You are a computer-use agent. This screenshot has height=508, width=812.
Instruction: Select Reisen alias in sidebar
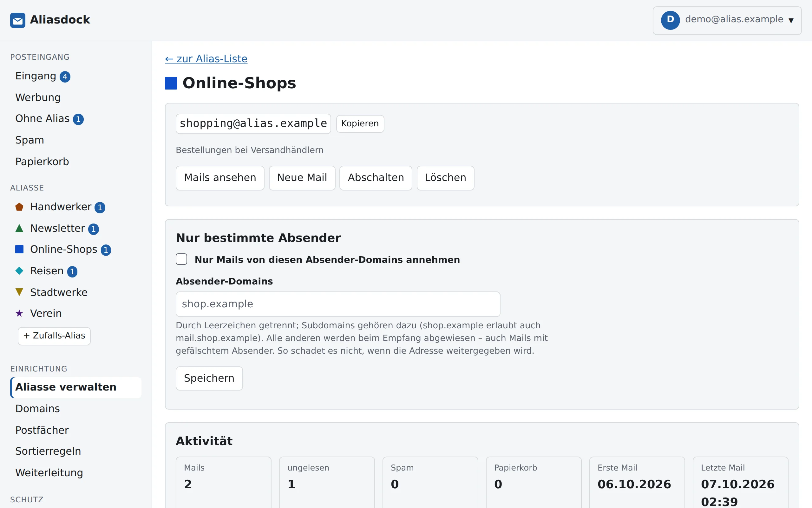click(x=76, y=271)
